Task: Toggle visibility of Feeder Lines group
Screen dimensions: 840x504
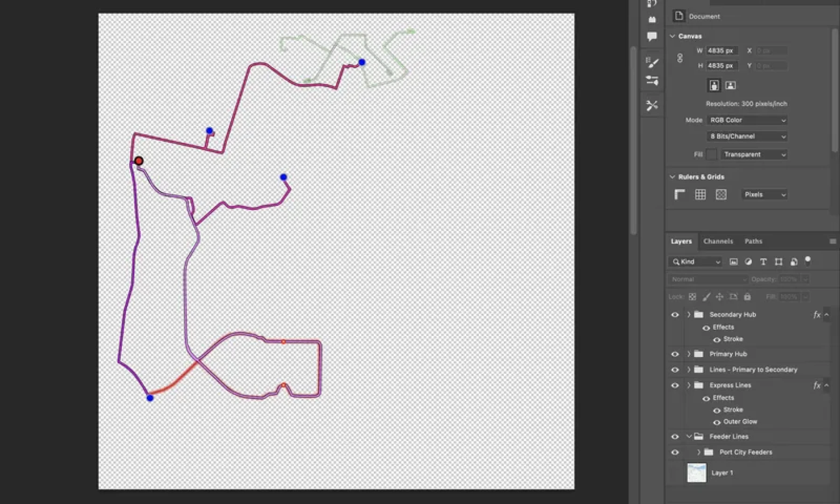Action: 675,436
